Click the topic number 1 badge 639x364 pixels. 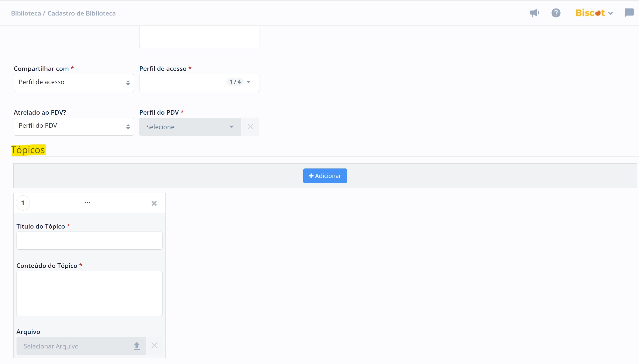click(23, 203)
